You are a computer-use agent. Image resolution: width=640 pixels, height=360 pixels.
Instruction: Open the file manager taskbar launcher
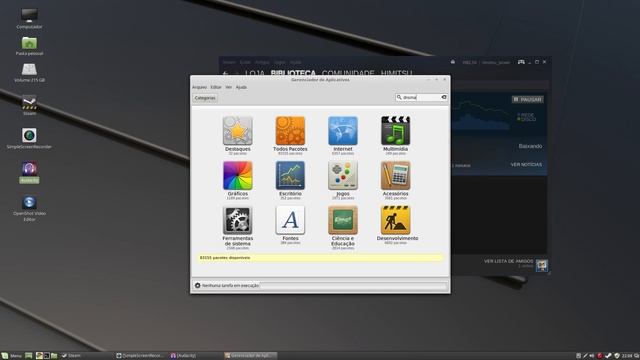pyautogui.click(x=54, y=356)
